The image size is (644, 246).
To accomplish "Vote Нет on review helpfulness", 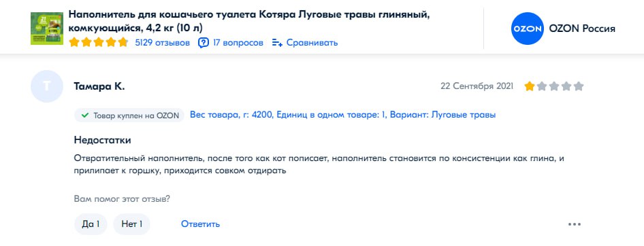I will pos(132,224).
